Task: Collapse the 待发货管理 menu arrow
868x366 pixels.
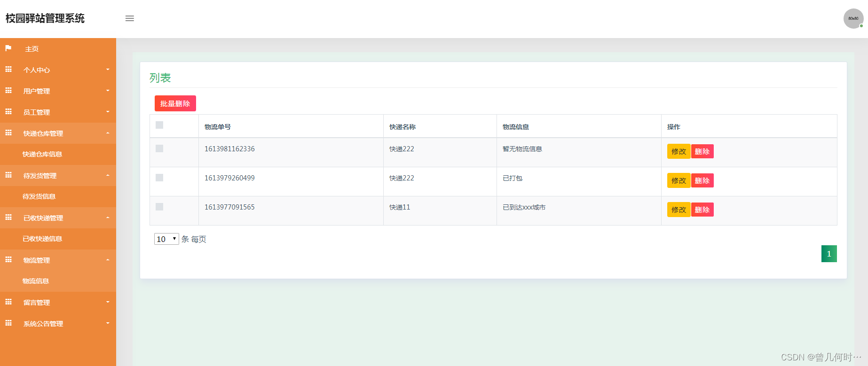Action: tap(108, 175)
